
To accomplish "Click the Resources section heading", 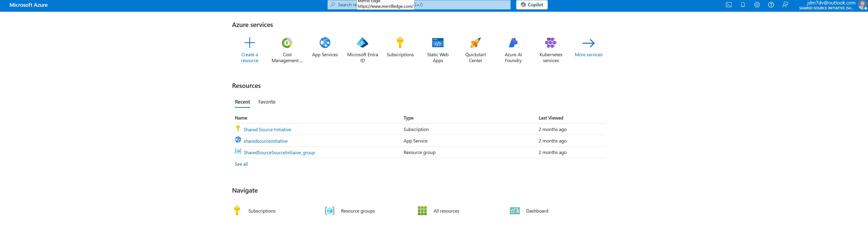I will click(246, 86).
